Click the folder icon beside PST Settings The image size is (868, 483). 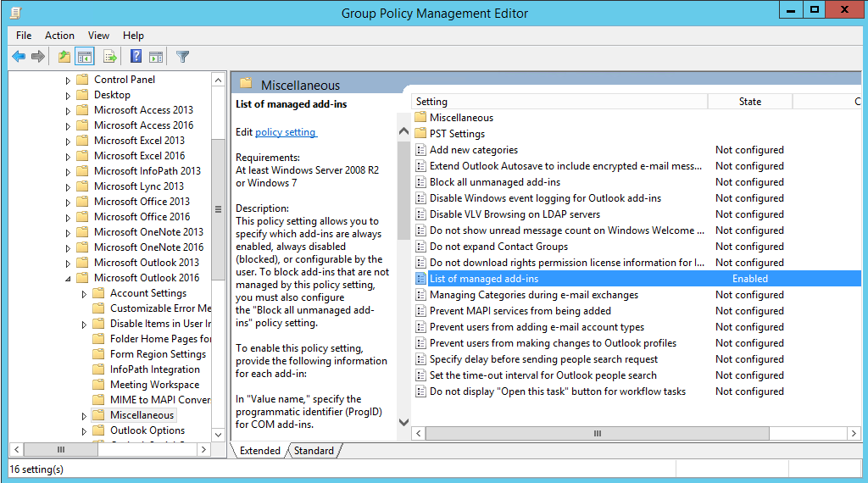pos(420,133)
